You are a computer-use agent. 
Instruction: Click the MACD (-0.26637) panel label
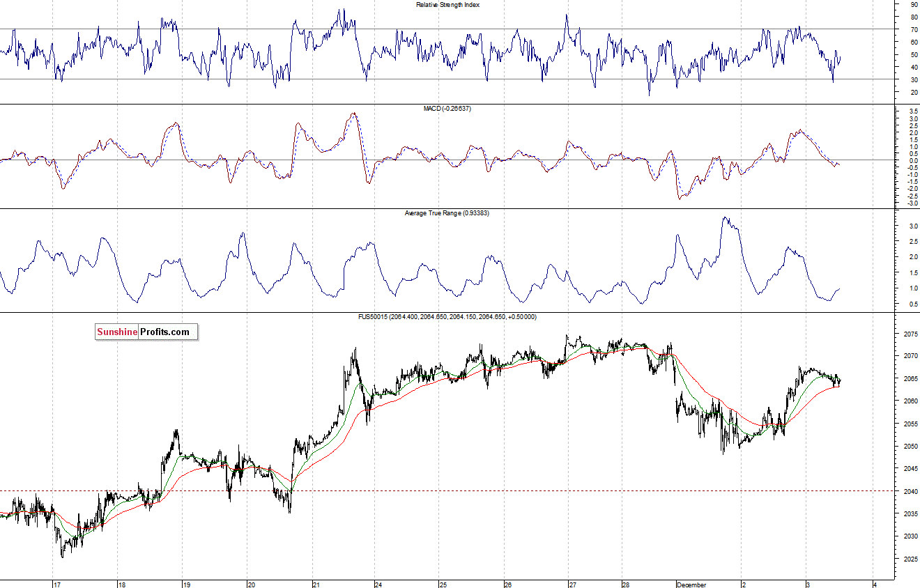pos(448,109)
